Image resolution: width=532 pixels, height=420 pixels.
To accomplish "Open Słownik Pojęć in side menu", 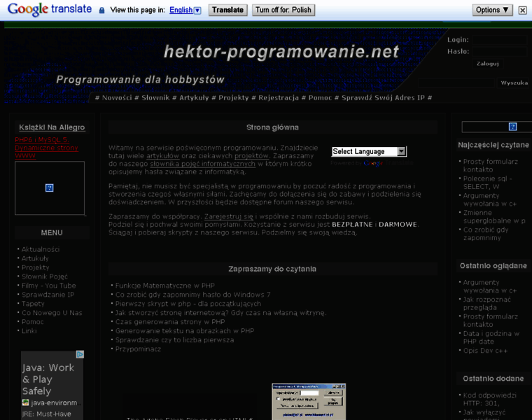I will click(44, 276).
